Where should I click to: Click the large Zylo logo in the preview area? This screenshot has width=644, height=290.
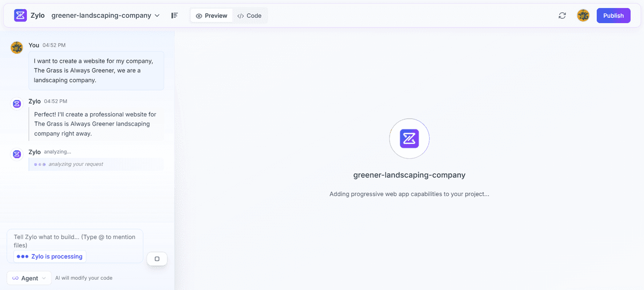tap(409, 139)
